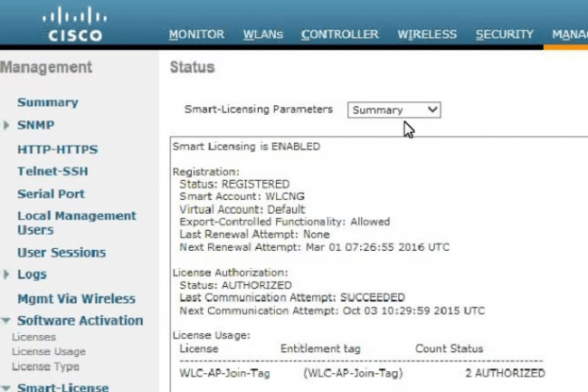Open the MONITOR menu
The image size is (588, 392).
[x=196, y=34]
